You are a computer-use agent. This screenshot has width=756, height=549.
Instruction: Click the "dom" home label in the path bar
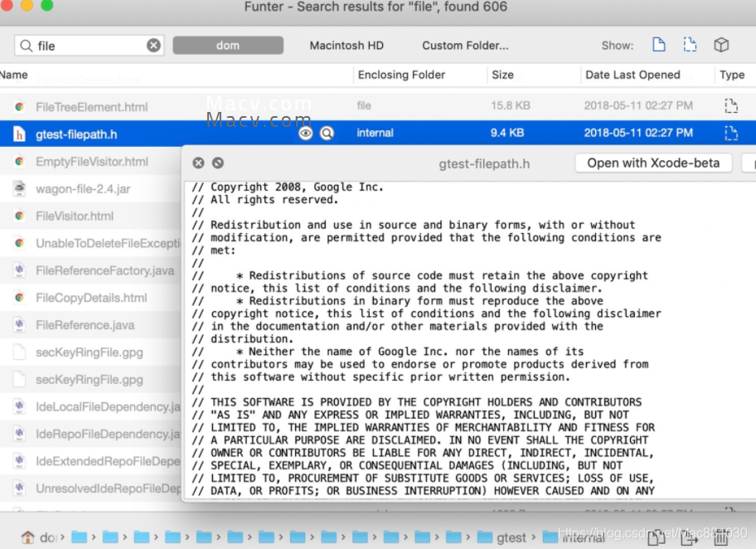(47, 537)
